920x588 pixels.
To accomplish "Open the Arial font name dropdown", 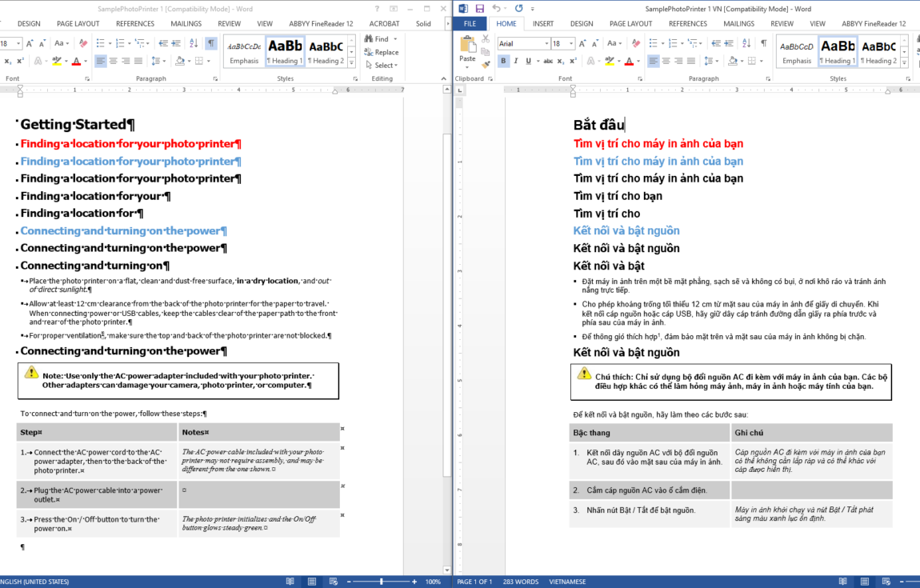I will tap(547, 43).
